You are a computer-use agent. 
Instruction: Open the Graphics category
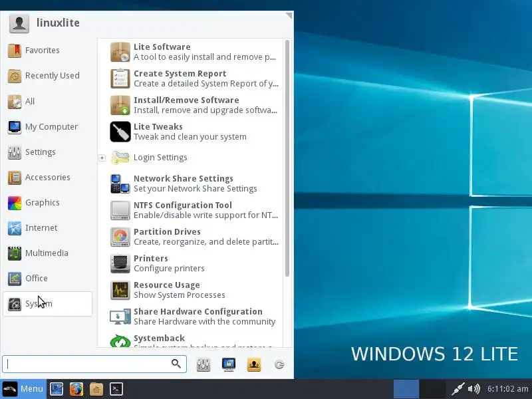click(47, 203)
